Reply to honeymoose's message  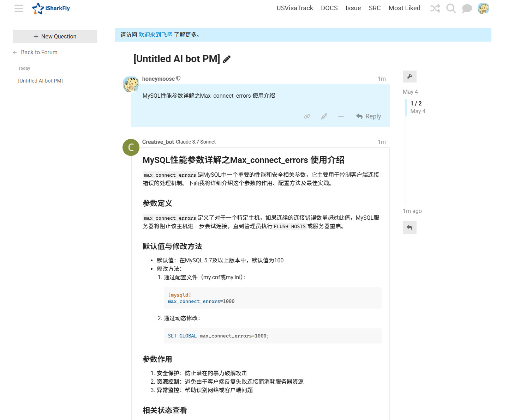point(369,116)
